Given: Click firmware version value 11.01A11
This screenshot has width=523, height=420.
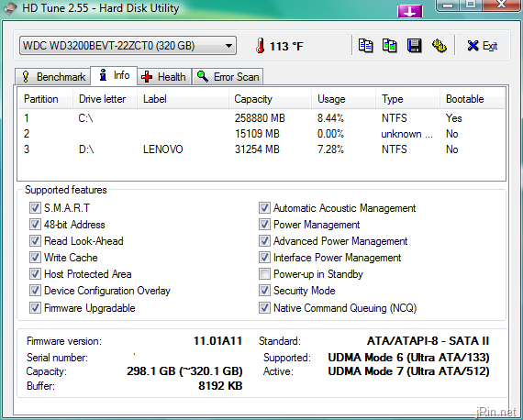Looking at the screenshot, I should click(x=217, y=341).
